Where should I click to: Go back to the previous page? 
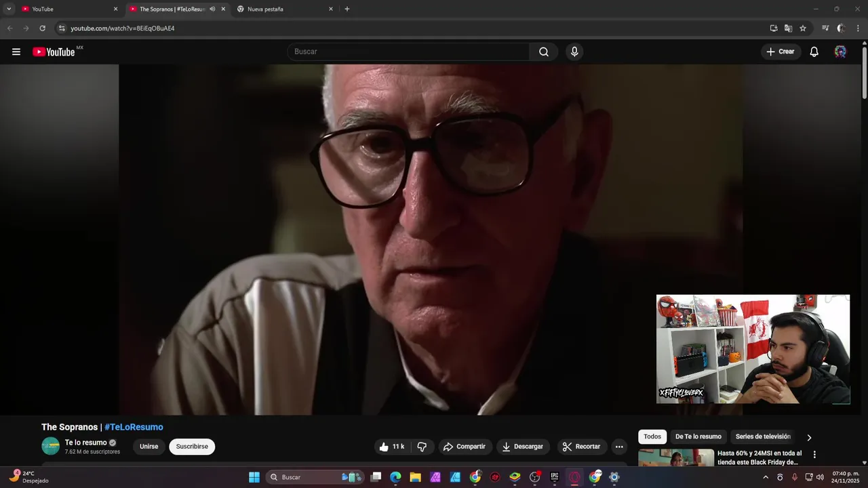click(x=9, y=28)
